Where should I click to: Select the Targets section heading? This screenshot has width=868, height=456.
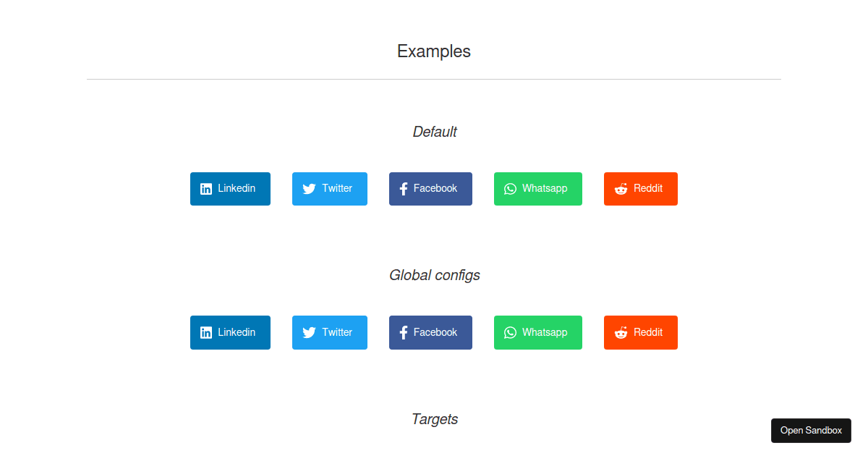[435, 419]
